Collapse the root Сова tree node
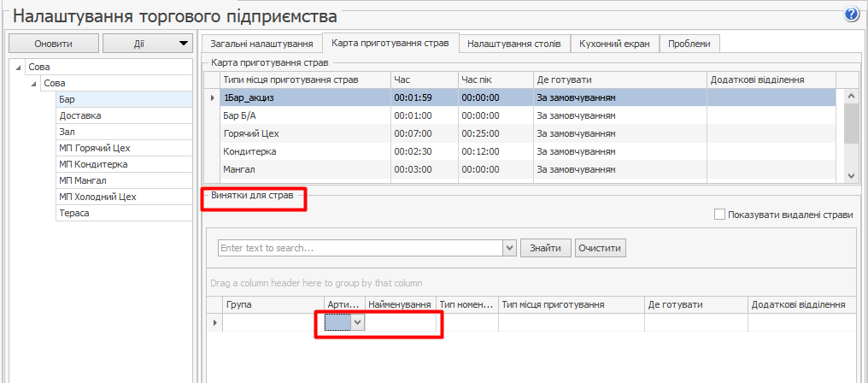Screen dimensions: 868x383 (20, 67)
